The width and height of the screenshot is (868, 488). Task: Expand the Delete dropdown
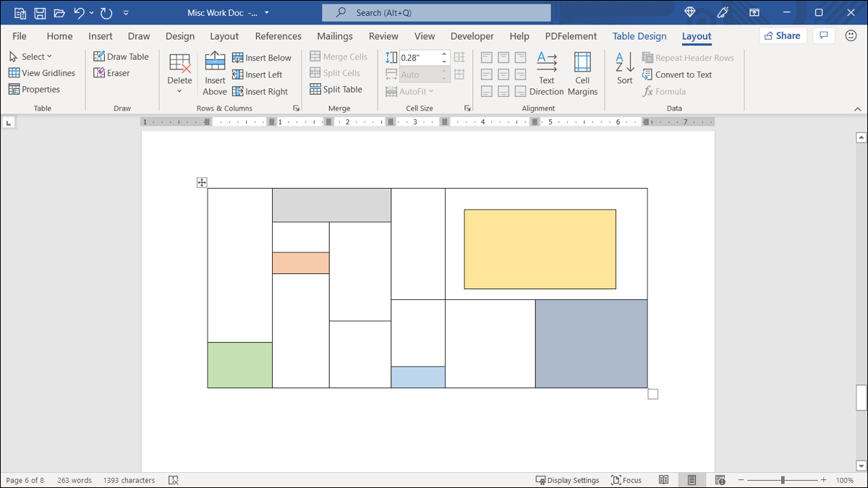coord(179,91)
